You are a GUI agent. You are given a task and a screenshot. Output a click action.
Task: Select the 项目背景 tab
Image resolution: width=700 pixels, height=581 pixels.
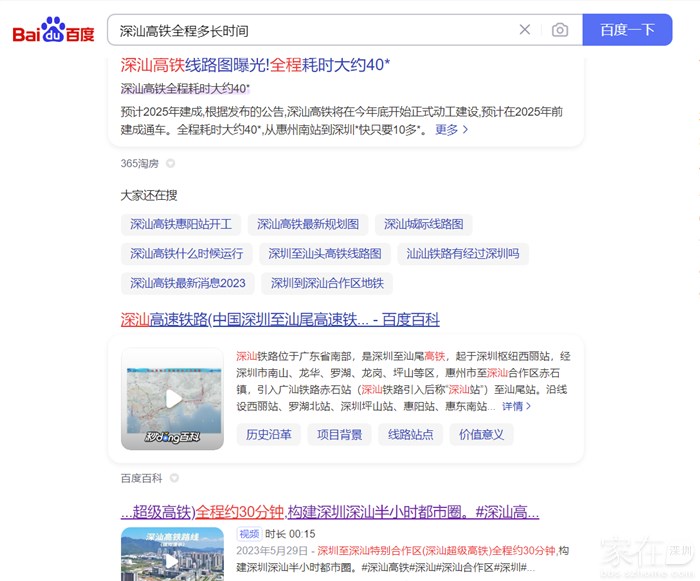[338, 434]
